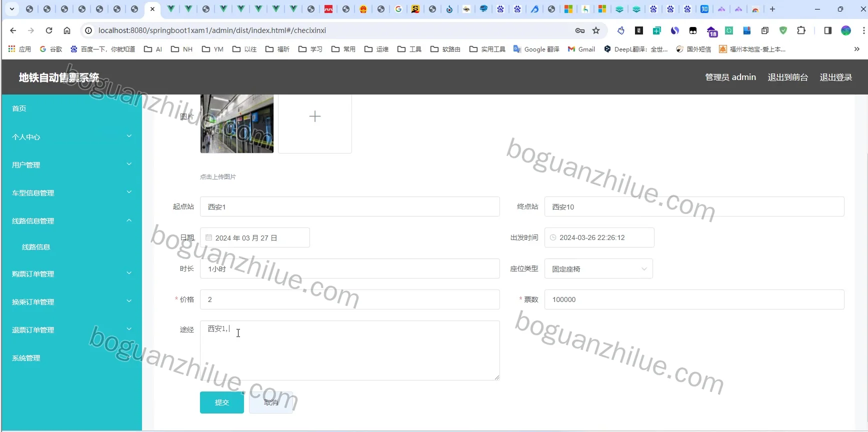This screenshot has height=432, width=868.
Task: Click 退出登录 to log out
Action: tap(836, 77)
